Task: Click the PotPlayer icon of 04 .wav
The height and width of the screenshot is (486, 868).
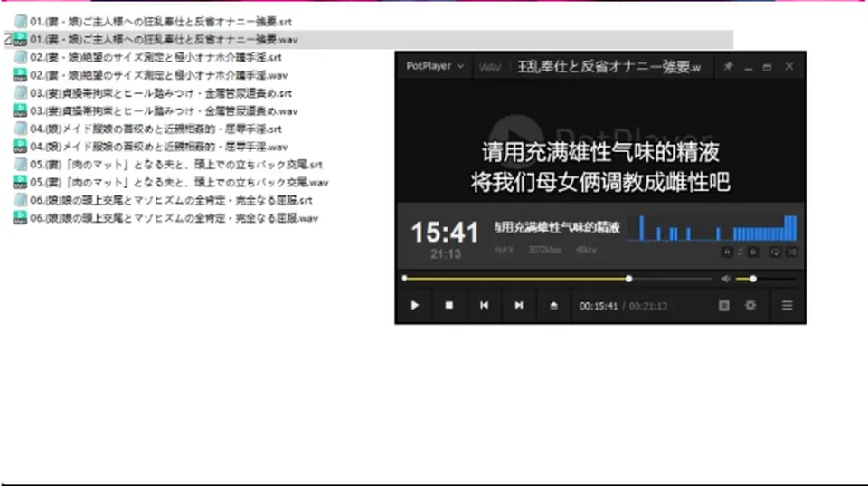Action: (20, 147)
